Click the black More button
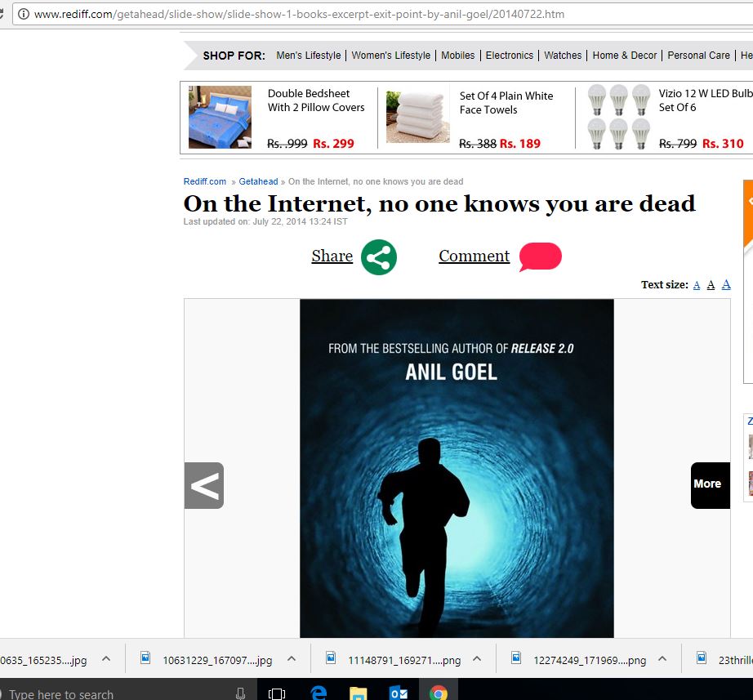 tap(710, 484)
